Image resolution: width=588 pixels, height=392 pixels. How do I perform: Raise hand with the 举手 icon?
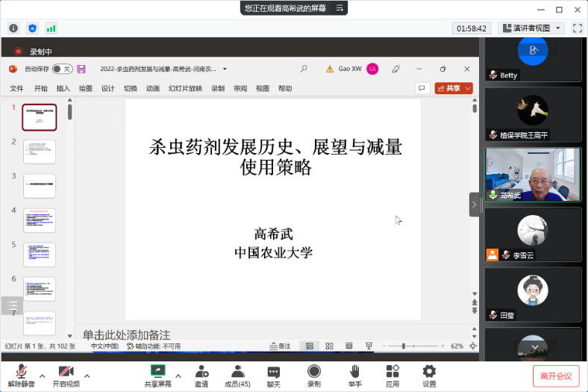coord(354,371)
